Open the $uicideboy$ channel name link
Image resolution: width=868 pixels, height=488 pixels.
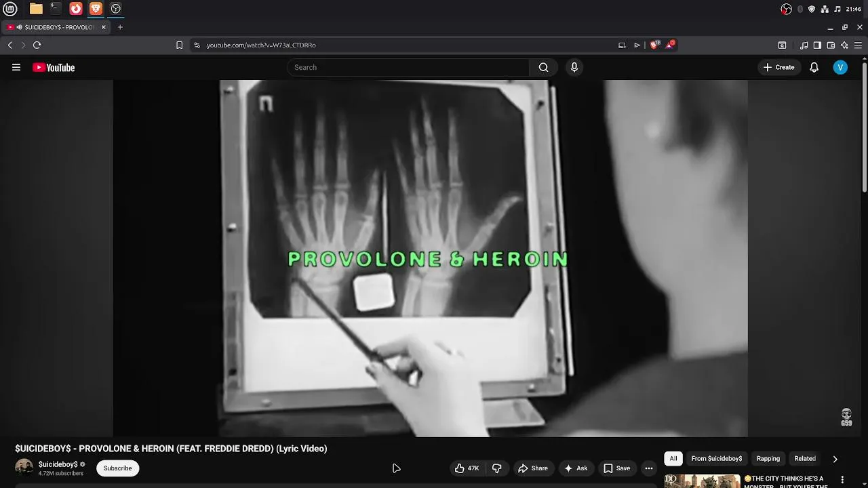tap(58, 464)
